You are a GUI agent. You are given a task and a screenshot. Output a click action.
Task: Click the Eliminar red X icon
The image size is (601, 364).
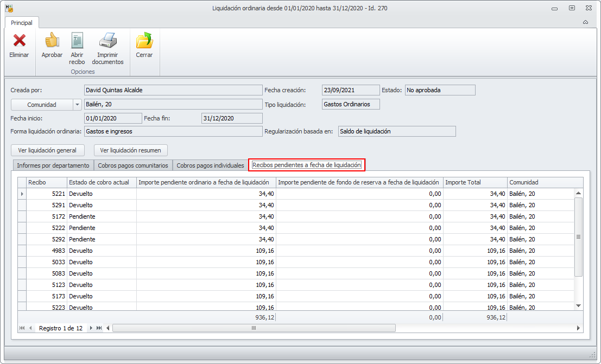pos(19,41)
